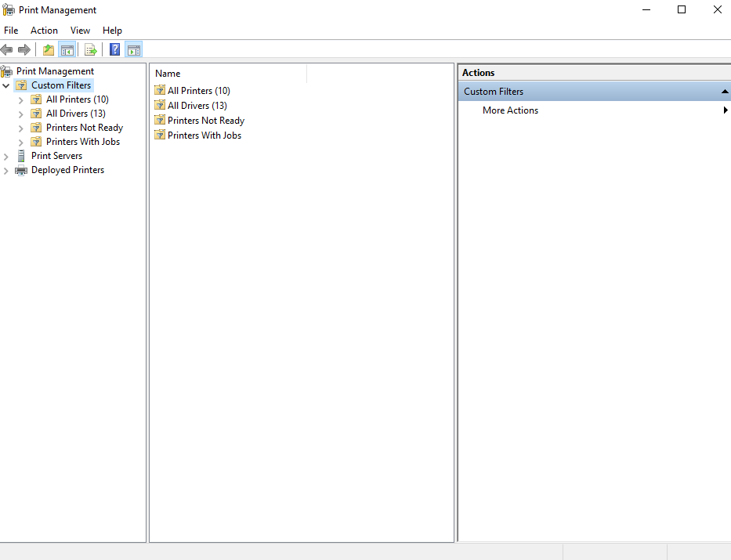731x560 pixels.
Task: Select All Printers (10) text in center list
Action: click(199, 90)
